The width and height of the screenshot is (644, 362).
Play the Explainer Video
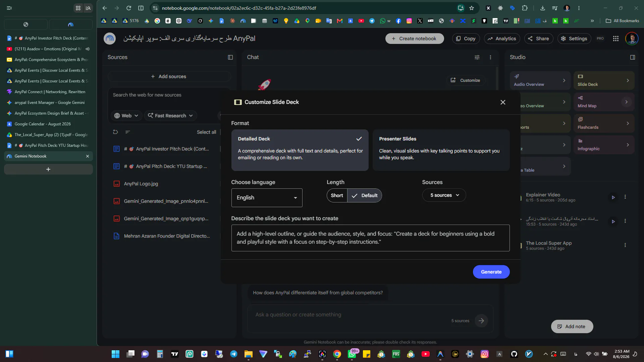(613, 197)
